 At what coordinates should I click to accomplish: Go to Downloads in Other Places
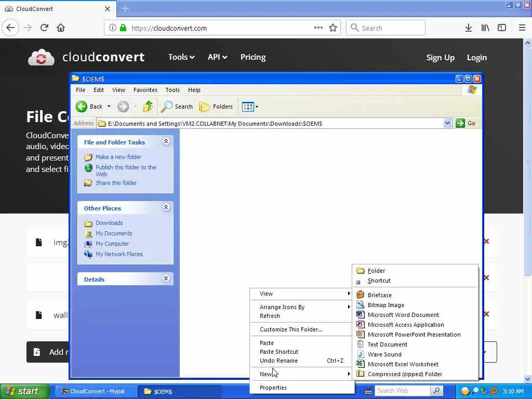[109, 223]
